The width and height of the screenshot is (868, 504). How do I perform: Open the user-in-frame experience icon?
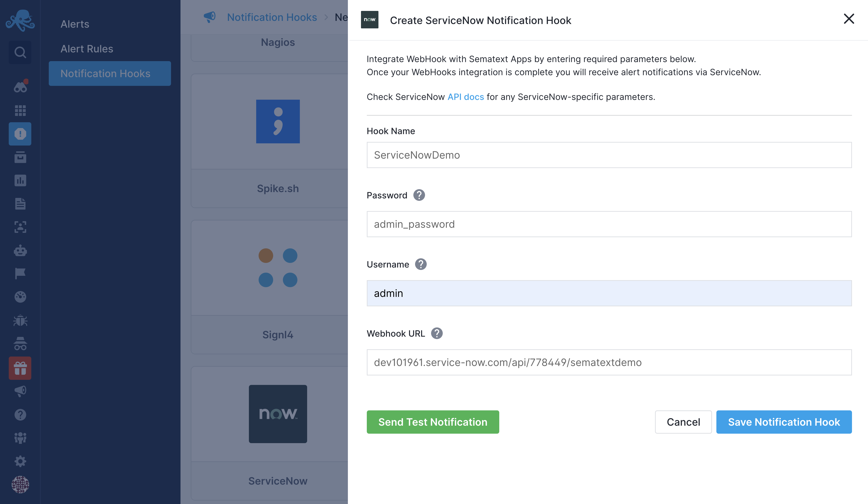coord(20,227)
